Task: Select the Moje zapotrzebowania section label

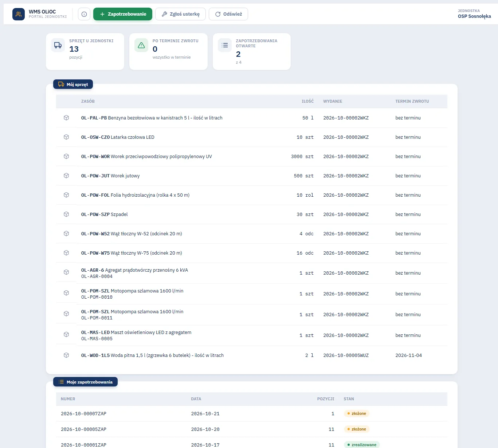Action: pyautogui.click(x=85, y=382)
